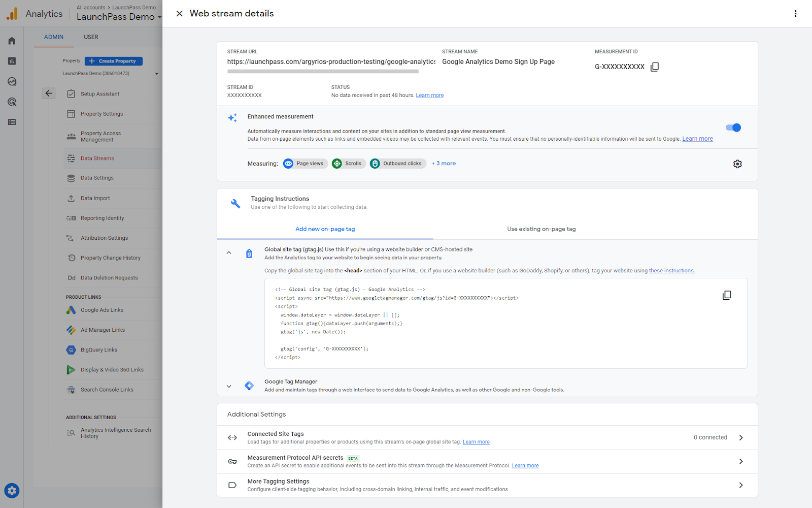Copy the Measurement ID

[655, 67]
